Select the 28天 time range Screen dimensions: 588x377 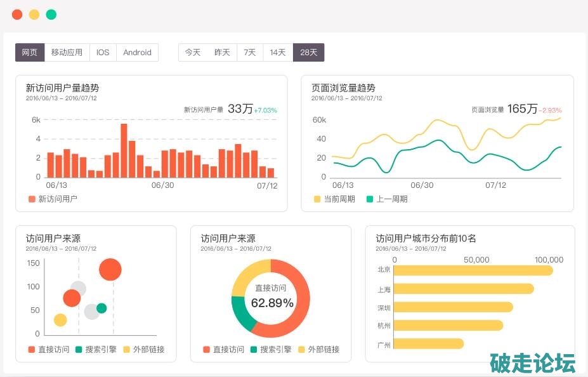pos(309,53)
